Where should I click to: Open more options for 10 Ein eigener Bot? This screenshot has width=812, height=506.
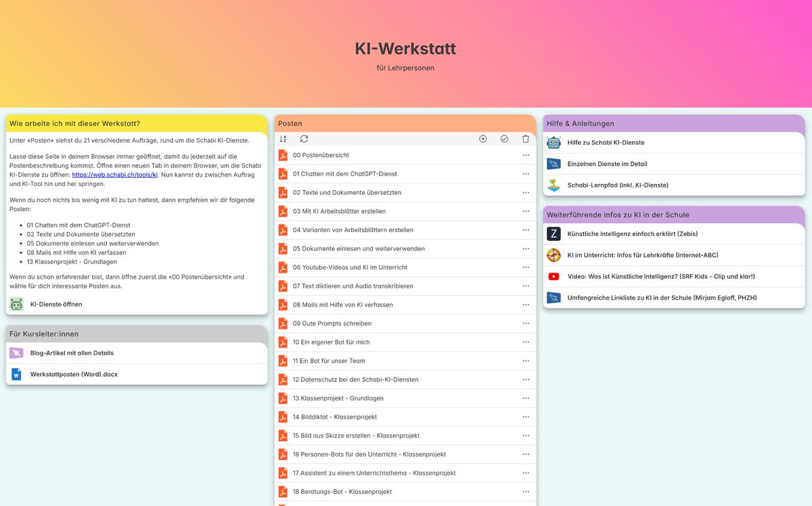click(x=526, y=342)
